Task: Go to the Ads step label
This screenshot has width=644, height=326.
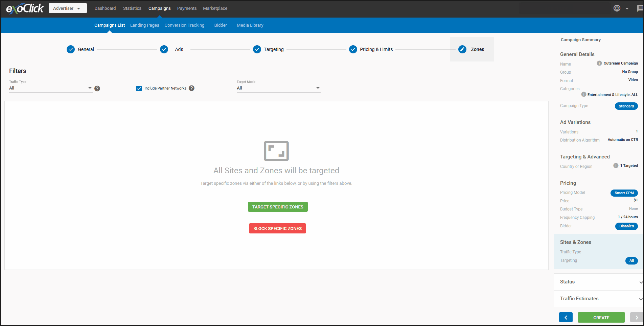Action: point(179,49)
